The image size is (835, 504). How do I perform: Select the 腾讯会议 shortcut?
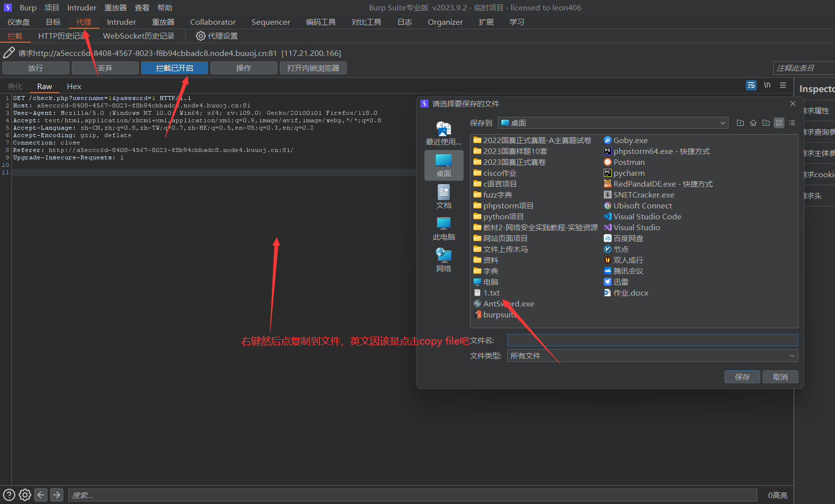click(624, 271)
